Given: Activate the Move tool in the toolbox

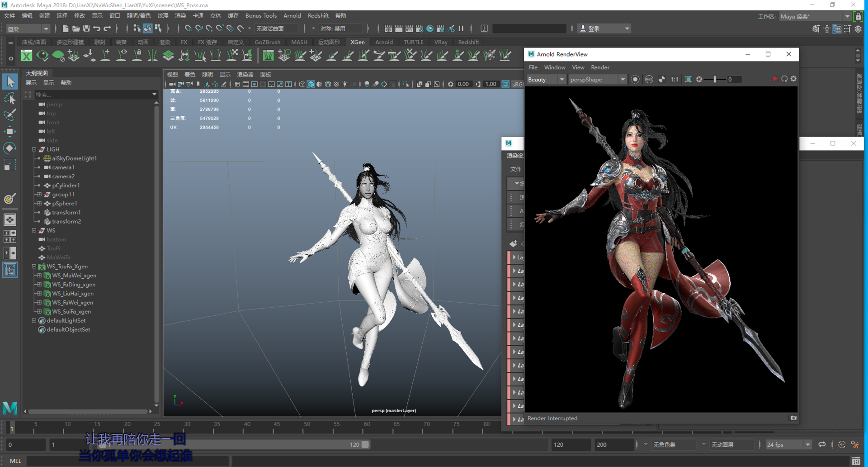Looking at the screenshot, I should pos(10,132).
